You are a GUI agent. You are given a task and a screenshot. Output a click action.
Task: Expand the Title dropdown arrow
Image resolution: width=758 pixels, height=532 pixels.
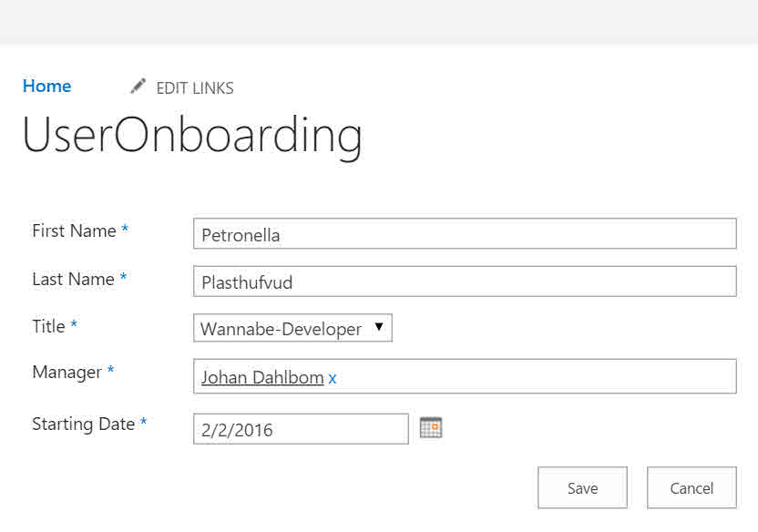point(379,327)
